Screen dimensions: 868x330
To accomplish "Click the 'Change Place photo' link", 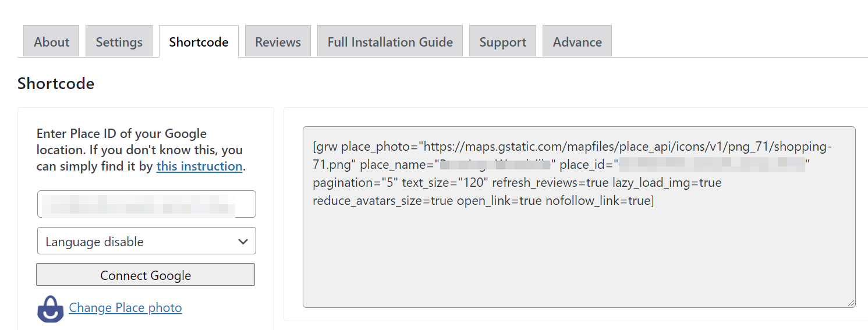I will pos(125,308).
